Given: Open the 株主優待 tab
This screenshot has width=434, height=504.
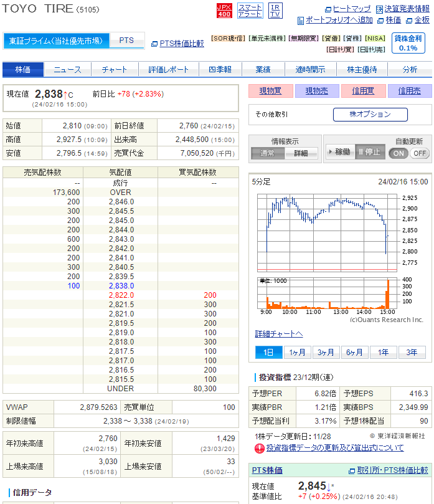Looking at the screenshot, I should [x=362, y=69].
